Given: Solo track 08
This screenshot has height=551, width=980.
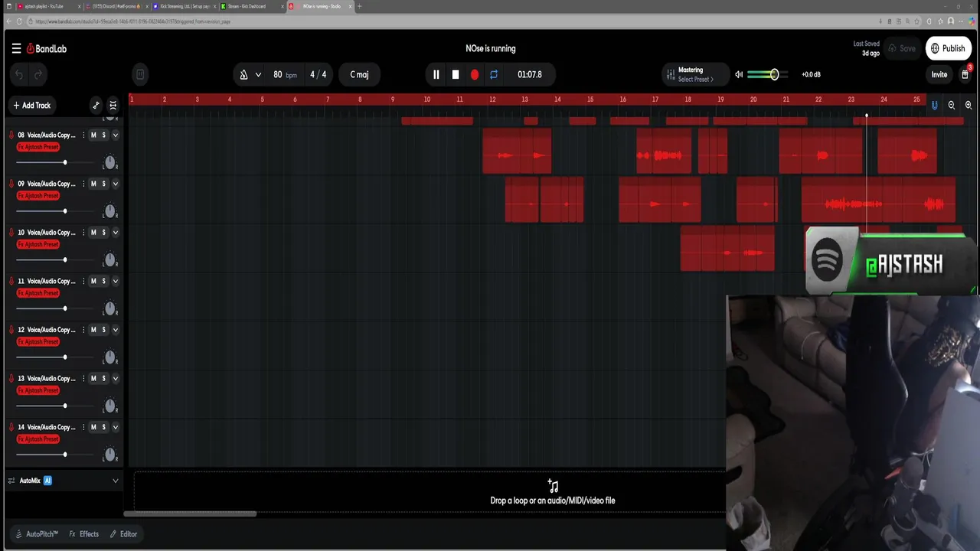Looking at the screenshot, I should pyautogui.click(x=104, y=135).
